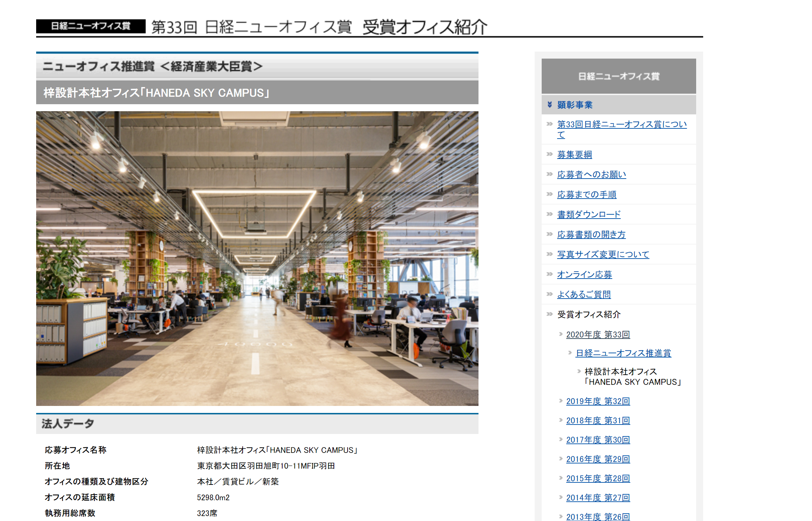Click the small arrow beside 2019年度 第32回
The height and width of the screenshot is (521, 812).
click(x=561, y=401)
